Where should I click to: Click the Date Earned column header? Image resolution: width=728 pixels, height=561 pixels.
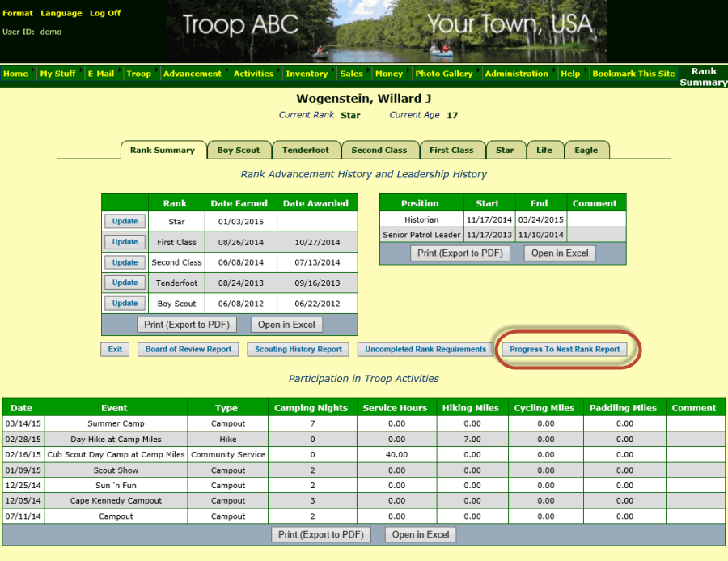tap(239, 203)
